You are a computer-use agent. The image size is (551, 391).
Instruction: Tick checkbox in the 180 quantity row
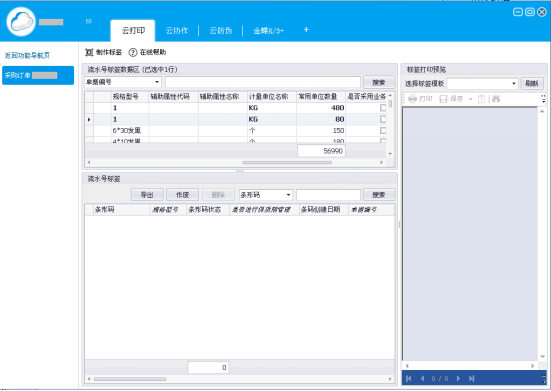(x=383, y=141)
